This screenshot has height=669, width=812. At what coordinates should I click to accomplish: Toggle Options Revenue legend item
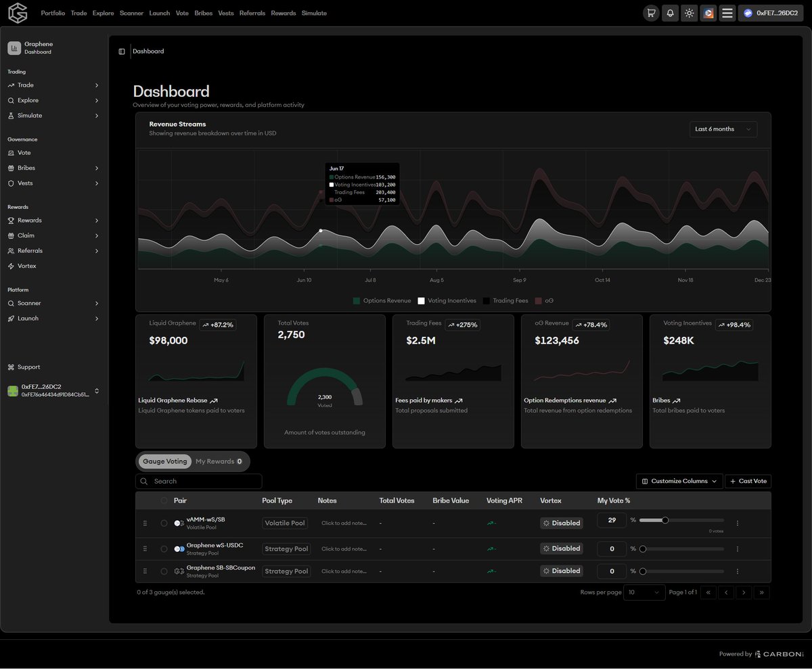(x=382, y=300)
